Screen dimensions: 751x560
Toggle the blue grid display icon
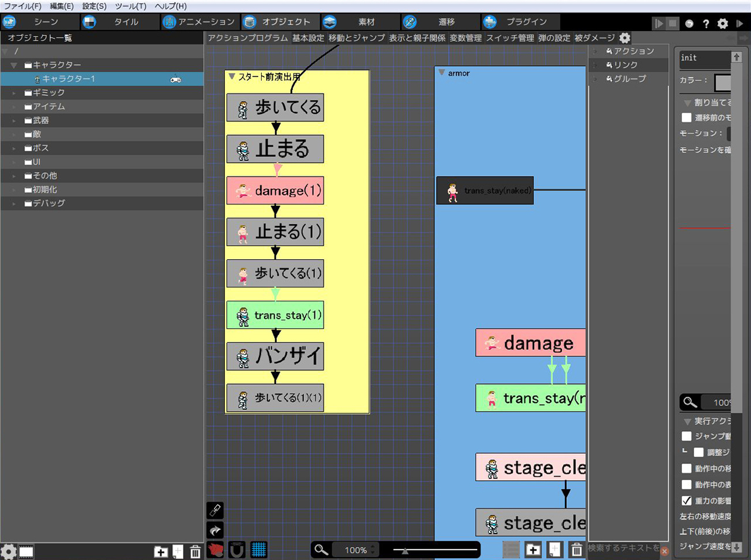(259, 549)
